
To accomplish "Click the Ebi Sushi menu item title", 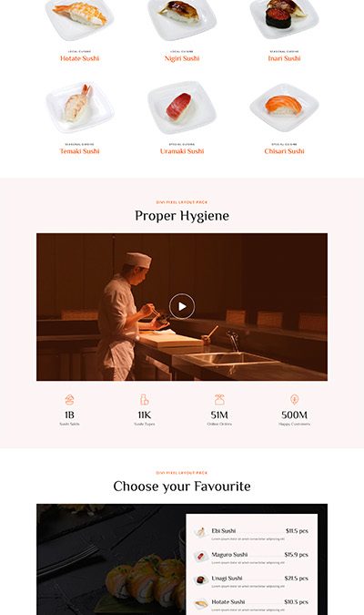I will [223, 530].
